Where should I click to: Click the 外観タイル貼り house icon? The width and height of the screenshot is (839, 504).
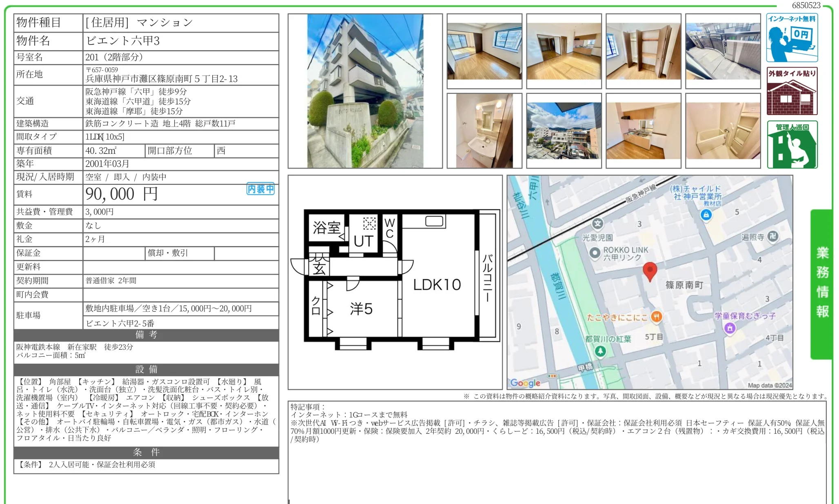click(x=792, y=91)
